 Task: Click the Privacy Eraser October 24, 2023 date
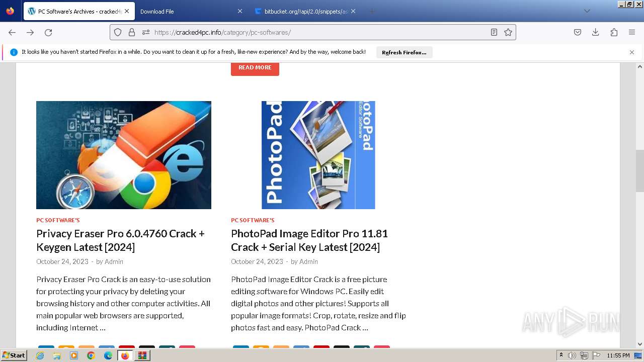[x=62, y=261]
